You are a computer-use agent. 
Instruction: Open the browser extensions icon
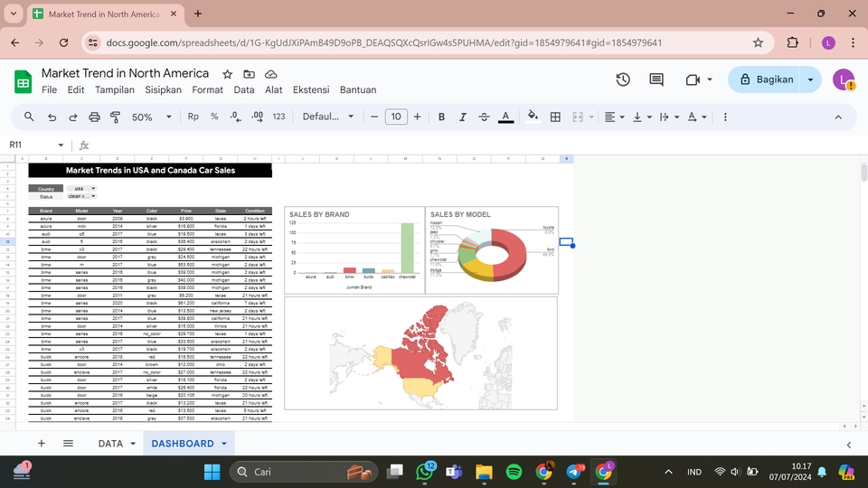point(792,42)
